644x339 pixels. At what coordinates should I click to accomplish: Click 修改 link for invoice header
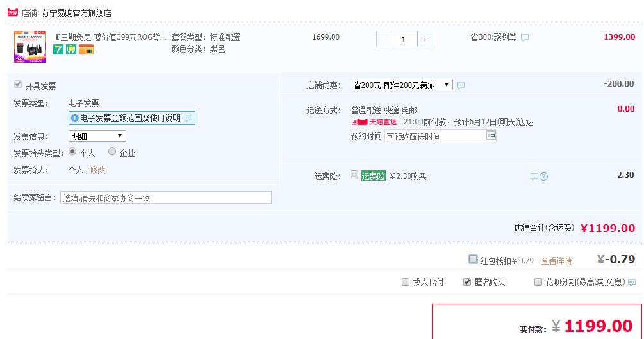pyautogui.click(x=98, y=170)
